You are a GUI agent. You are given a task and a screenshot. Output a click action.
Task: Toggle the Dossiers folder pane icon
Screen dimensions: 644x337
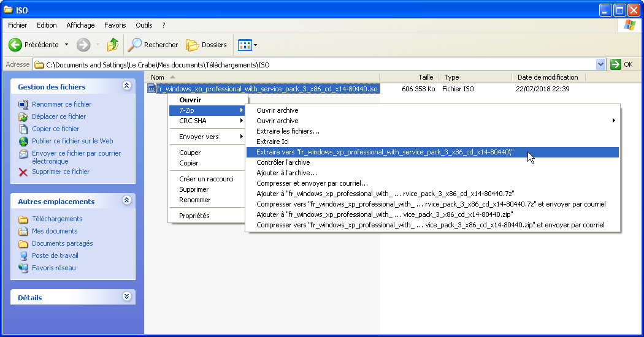192,45
